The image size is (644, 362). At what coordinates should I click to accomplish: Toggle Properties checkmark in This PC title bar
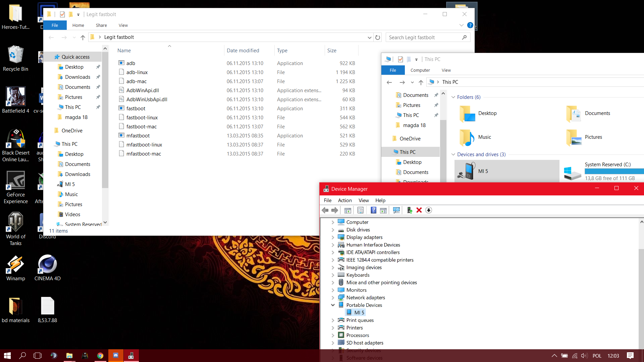(x=400, y=59)
